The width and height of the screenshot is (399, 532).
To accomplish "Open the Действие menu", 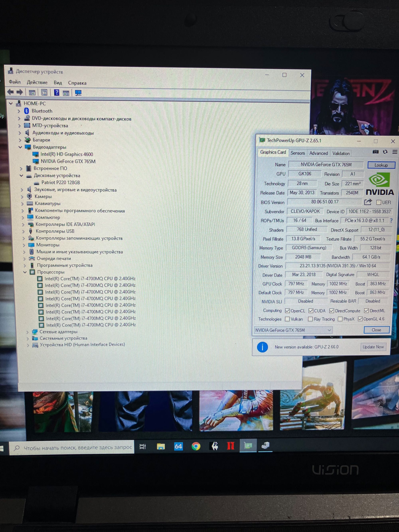I will [x=37, y=82].
